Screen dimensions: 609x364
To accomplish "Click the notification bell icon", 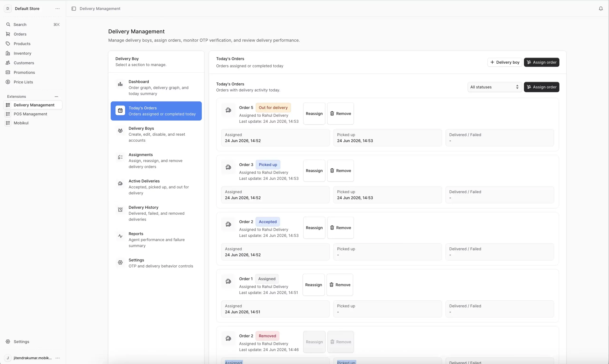I will tap(601, 9).
